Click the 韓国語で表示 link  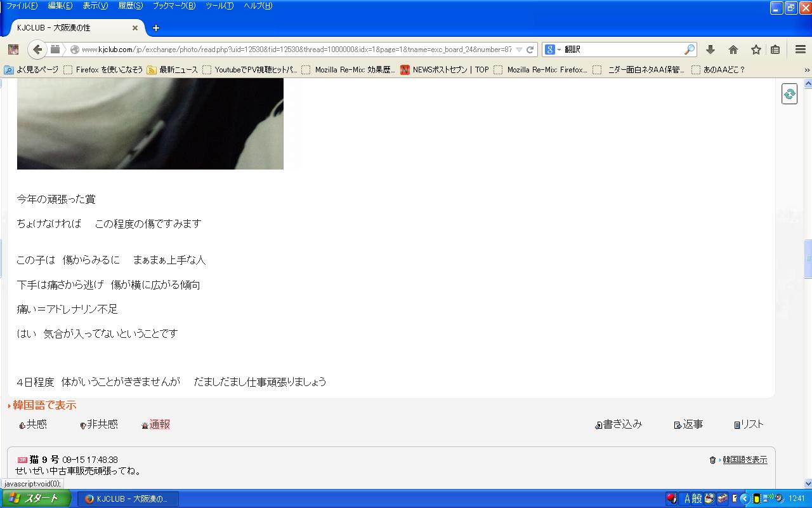pos(44,405)
